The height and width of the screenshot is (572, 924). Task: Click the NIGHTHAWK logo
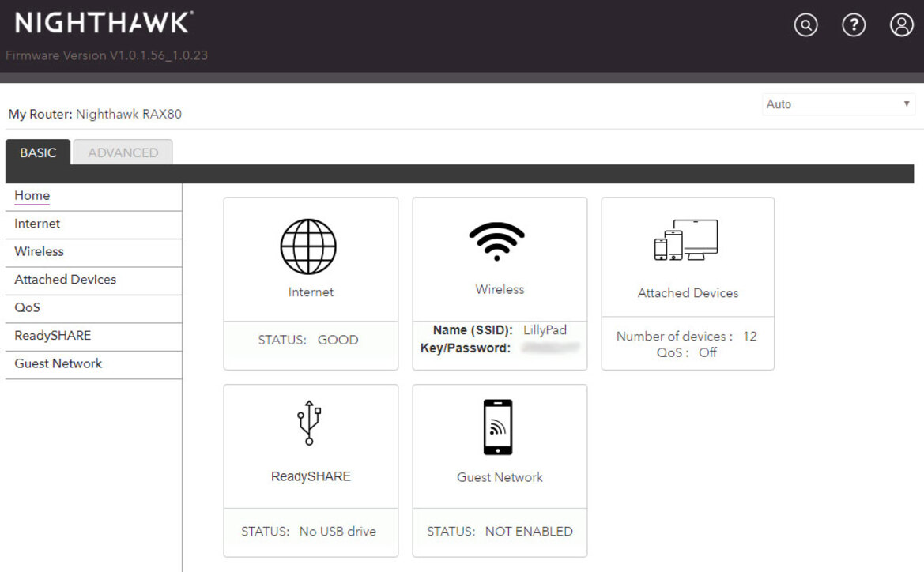(104, 23)
